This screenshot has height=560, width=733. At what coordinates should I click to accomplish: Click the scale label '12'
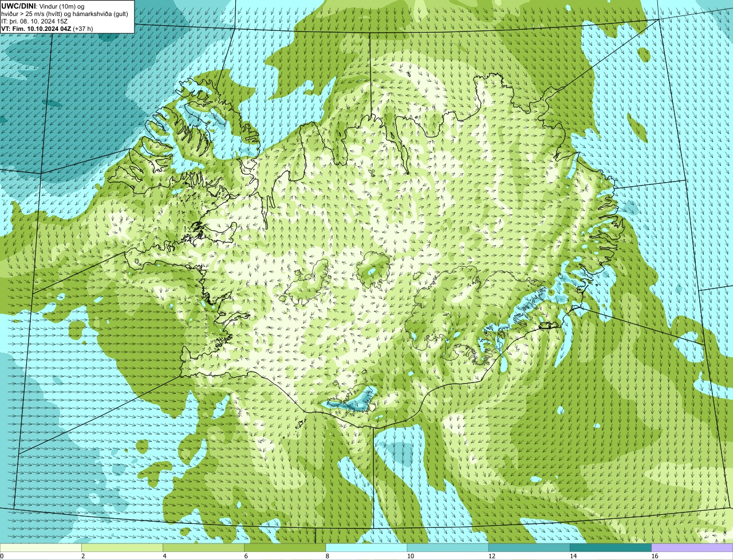492,556
